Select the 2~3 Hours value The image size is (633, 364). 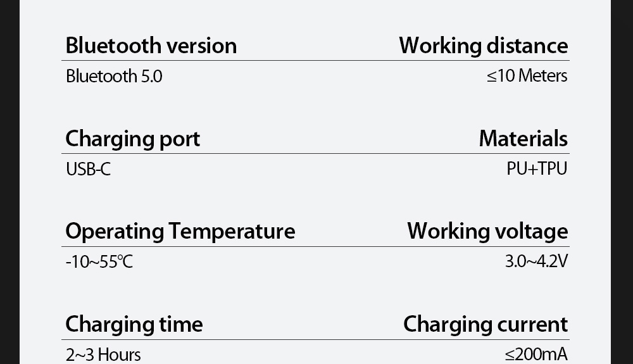click(103, 355)
